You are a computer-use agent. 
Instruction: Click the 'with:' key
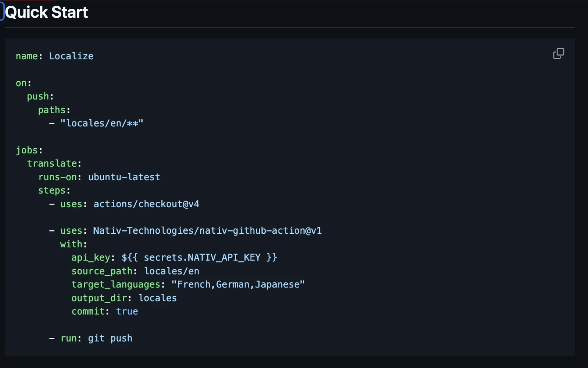pos(73,244)
